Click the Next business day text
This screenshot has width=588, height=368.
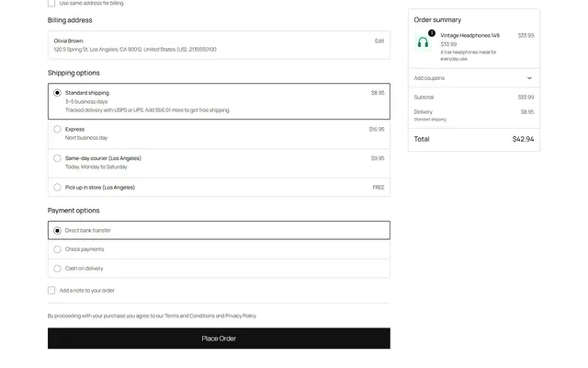(x=86, y=138)
